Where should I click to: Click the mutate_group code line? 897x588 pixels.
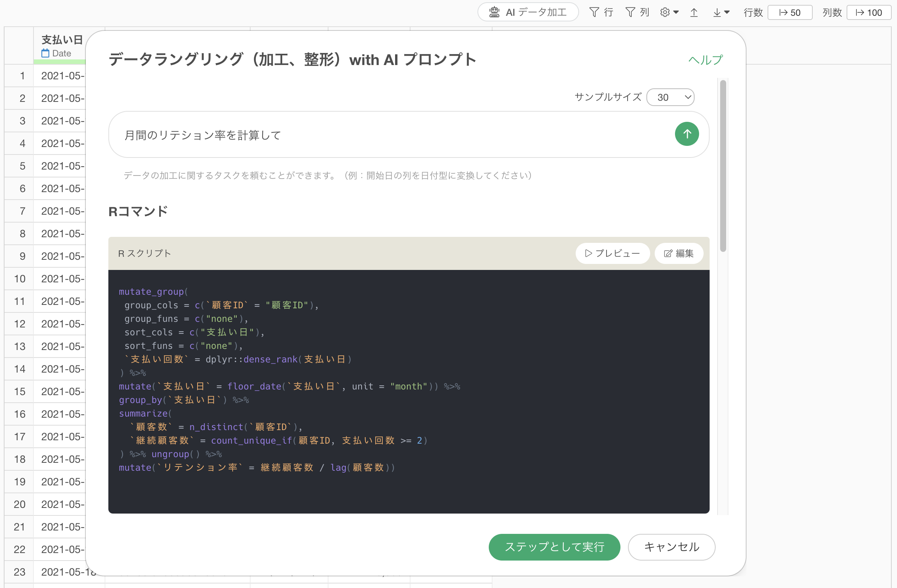(x=154, y=291)
